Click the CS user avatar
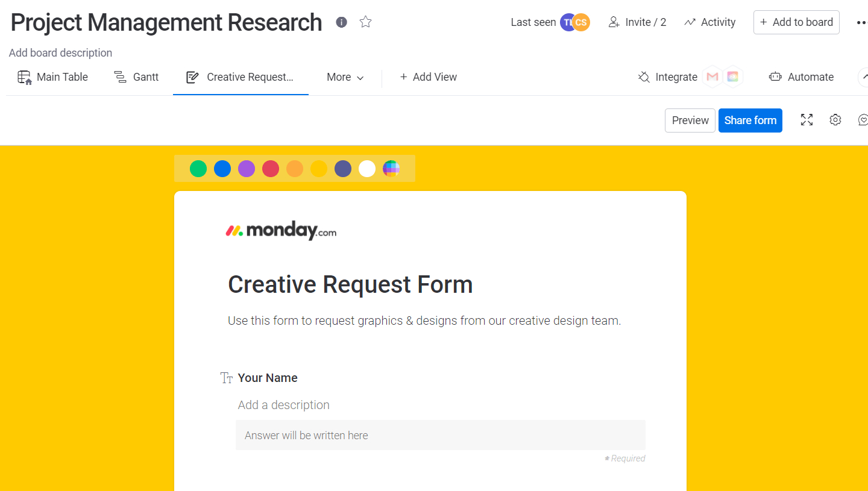This screenshot has width=868, height=491. coord(581,22)
